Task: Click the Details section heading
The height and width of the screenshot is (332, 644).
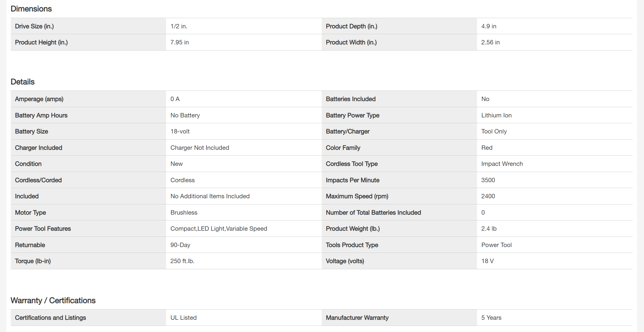Action: pyautogui.click(x=22, y=82)
